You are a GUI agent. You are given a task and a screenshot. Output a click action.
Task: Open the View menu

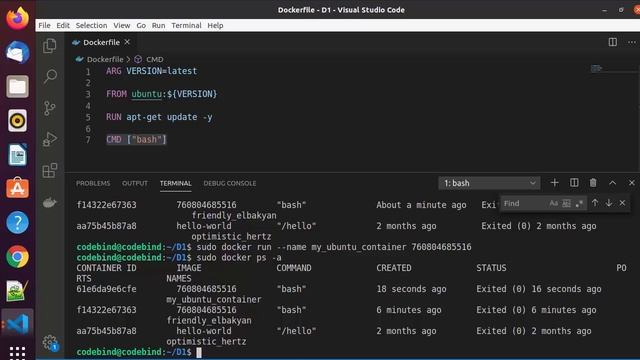tap(122, 25)
